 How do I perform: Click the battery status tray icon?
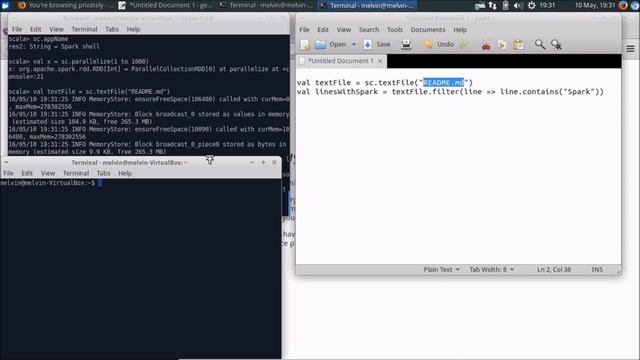505,5
